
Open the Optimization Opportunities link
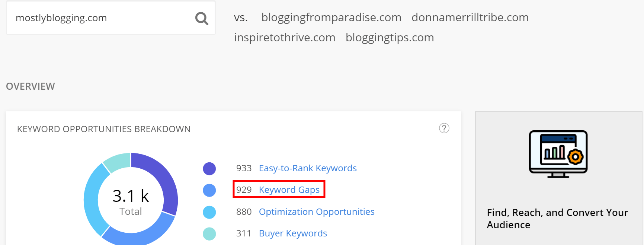pyautogui.click(x=317, y=212)
